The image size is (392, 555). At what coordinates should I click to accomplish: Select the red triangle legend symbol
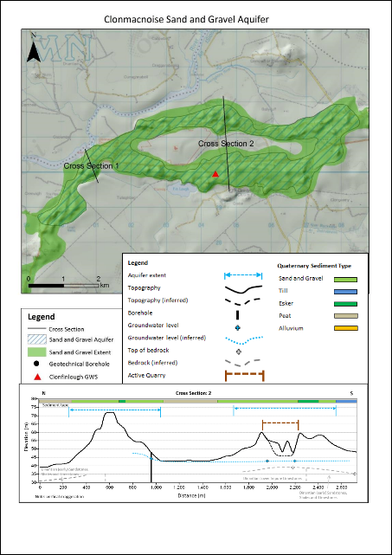[x=37, y=377]
